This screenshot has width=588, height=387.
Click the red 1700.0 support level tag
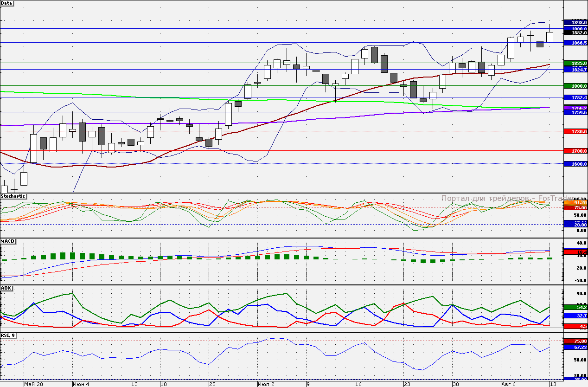575,151
